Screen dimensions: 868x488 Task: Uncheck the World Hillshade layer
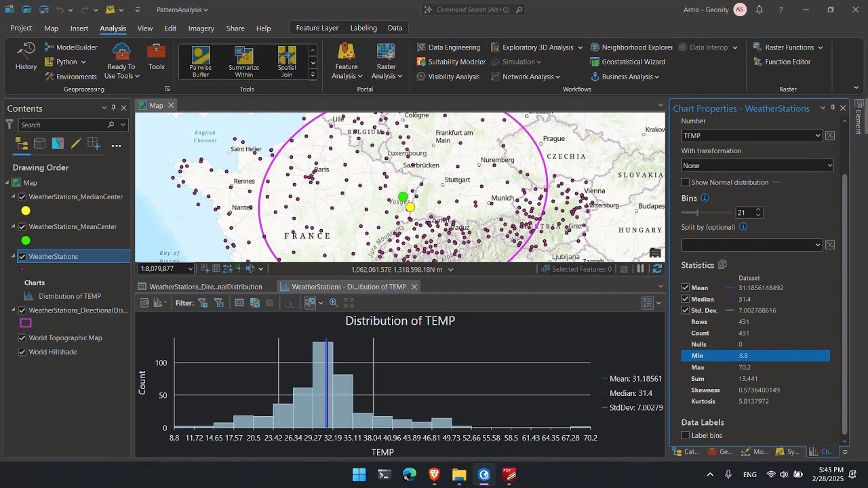[x=22, y=352]
